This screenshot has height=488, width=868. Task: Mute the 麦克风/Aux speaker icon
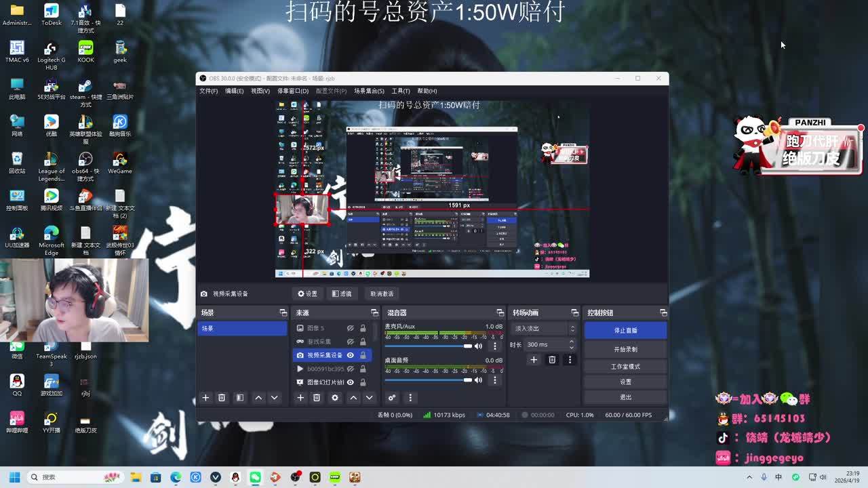[x=478, y=346]
